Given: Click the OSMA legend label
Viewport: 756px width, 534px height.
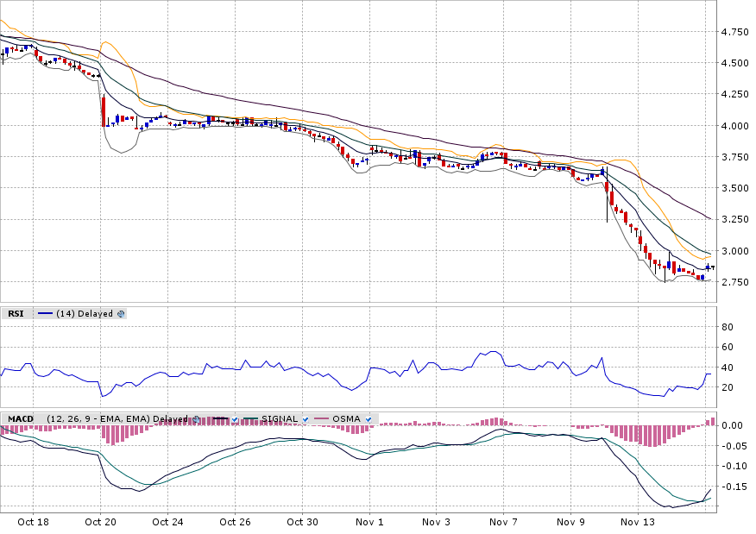Looking at the screenshot, I should coord(347,419).
